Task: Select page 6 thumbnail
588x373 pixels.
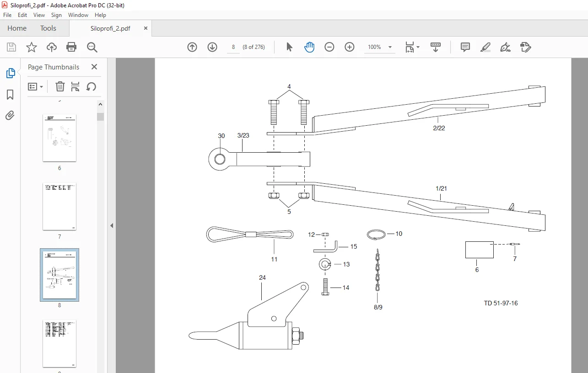Action: point(59,138)
